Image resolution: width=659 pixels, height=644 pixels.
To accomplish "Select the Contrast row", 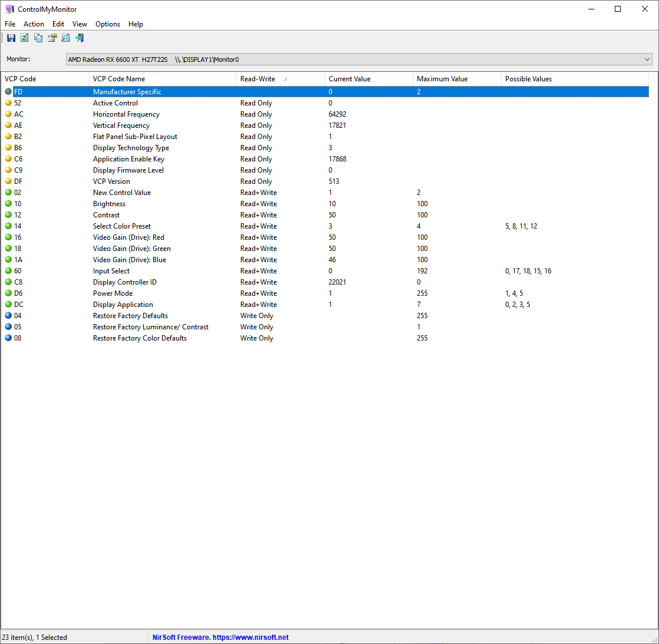I will (x=107, y=215).
